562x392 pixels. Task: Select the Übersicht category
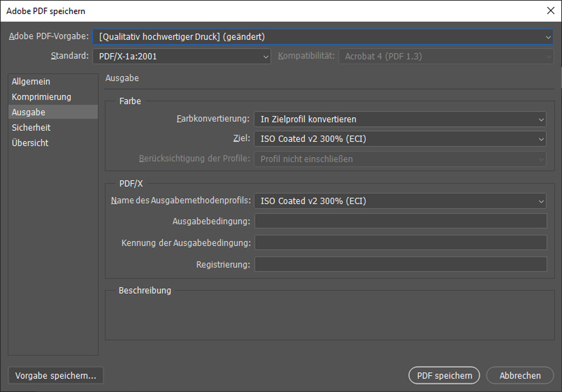pos(53,143)
